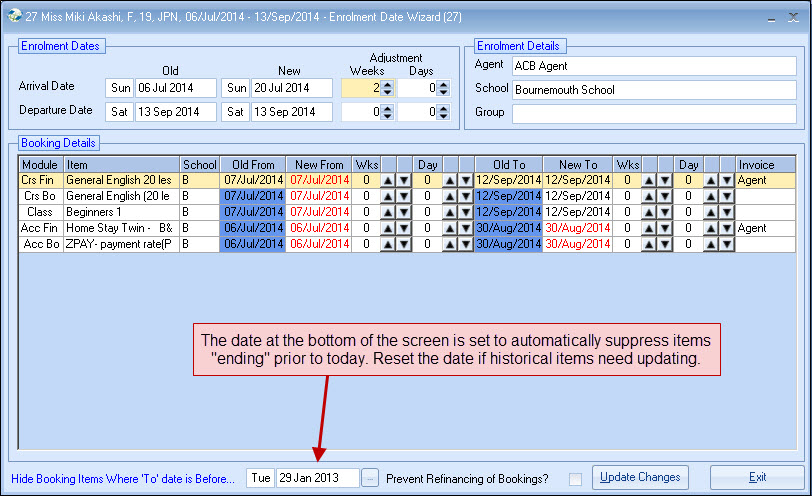Click the empty Group field
This screenshot has width=812, height=496.
click(654, 113)
